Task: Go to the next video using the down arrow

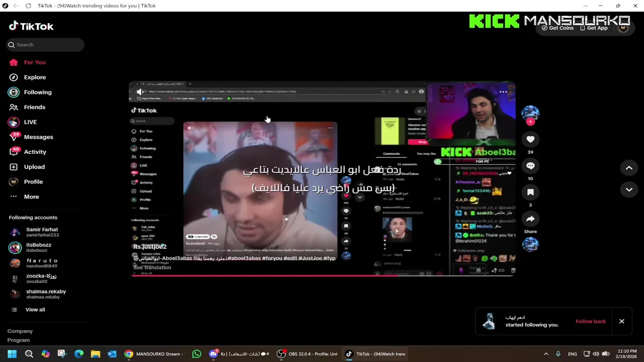Action: point(629,190)
